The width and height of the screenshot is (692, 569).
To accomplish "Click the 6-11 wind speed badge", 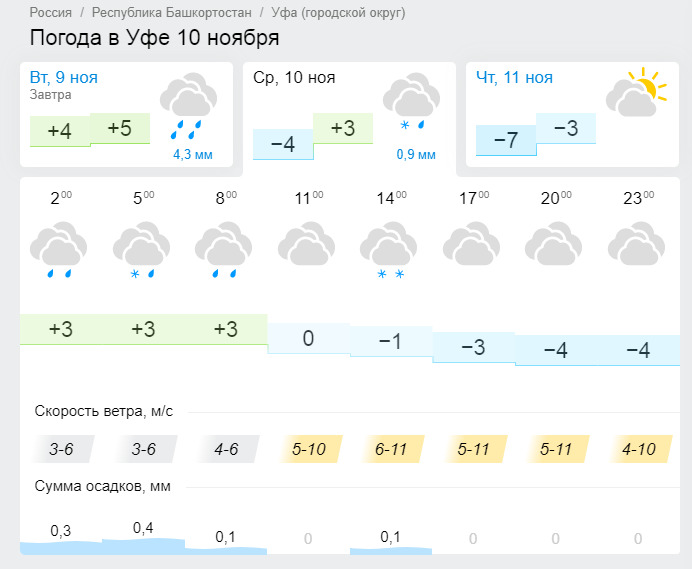I will [x=391, y=449].
